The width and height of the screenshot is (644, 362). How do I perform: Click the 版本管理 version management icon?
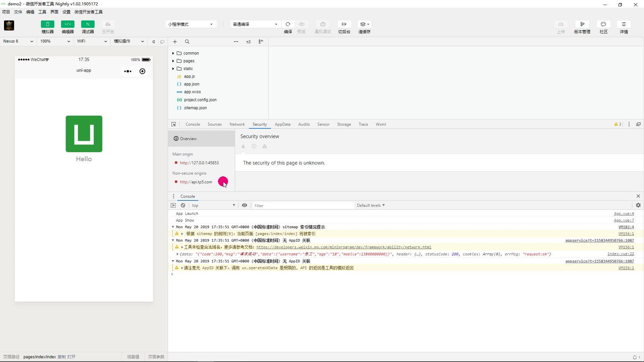(582, 24)
